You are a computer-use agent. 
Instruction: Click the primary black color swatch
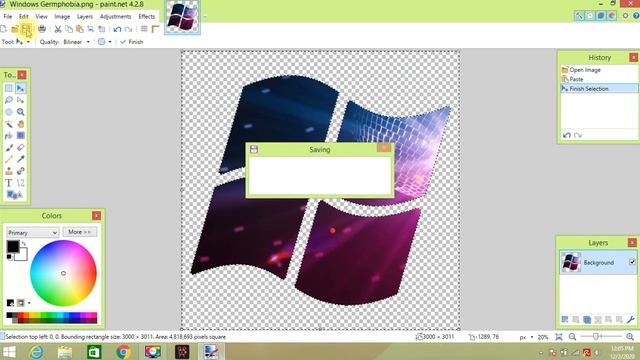[x=13, y=247]
